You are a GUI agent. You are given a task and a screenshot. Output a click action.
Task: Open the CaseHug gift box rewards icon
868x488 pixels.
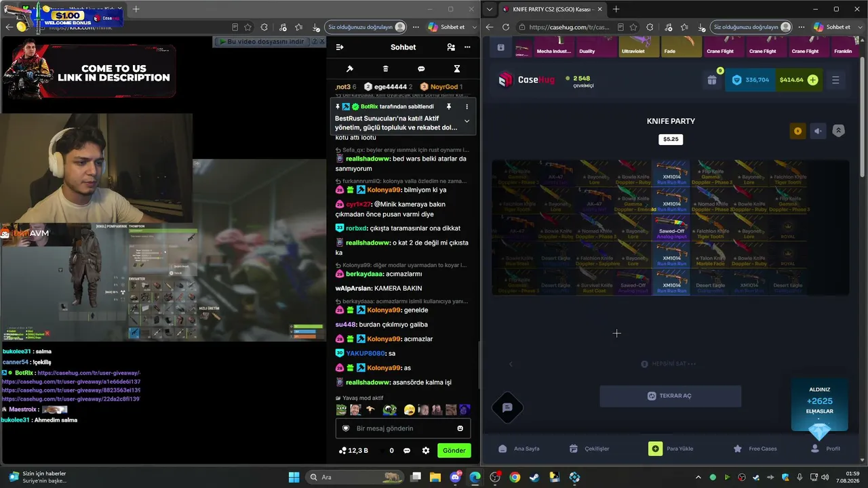pos(712,80)
